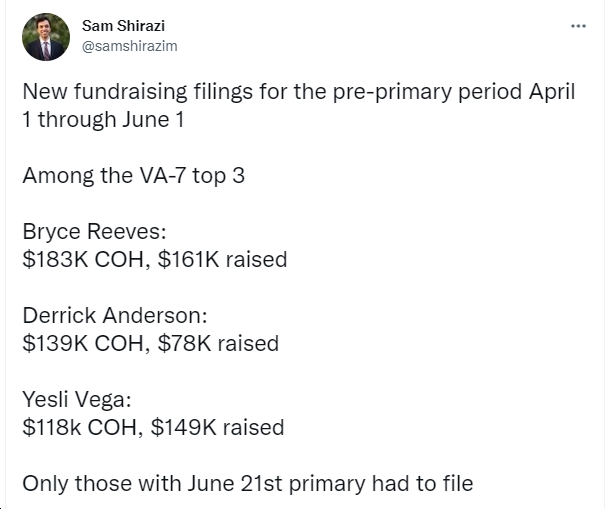Click the '$78K raised' amount
Screen dimensions: 609x509
click(x=218, y=343)
